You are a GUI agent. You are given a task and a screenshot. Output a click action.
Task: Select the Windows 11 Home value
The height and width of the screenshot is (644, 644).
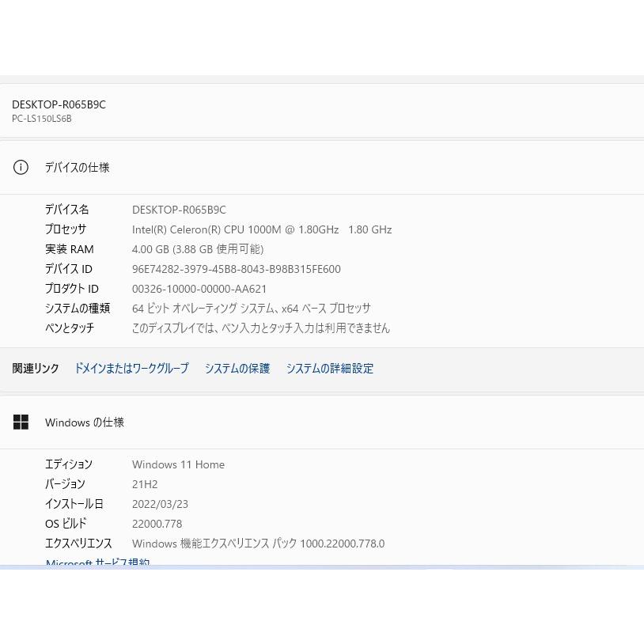pos(179,464)
